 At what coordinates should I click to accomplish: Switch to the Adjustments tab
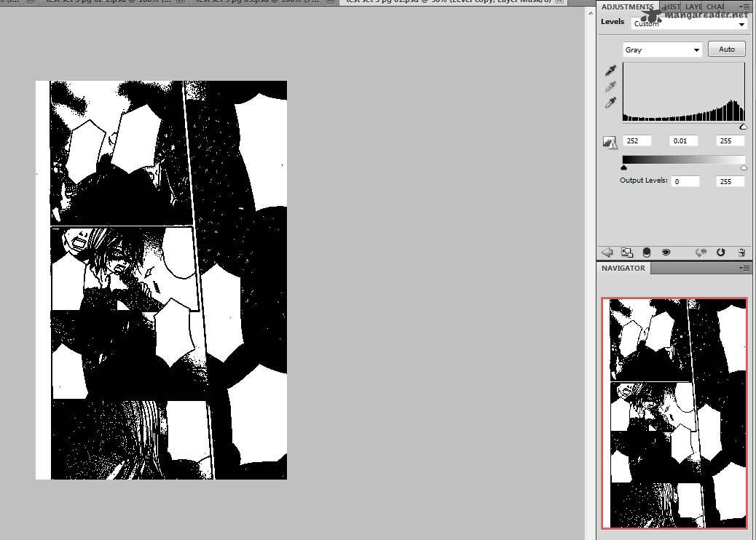pyautogui.click(x=627, y=7)
